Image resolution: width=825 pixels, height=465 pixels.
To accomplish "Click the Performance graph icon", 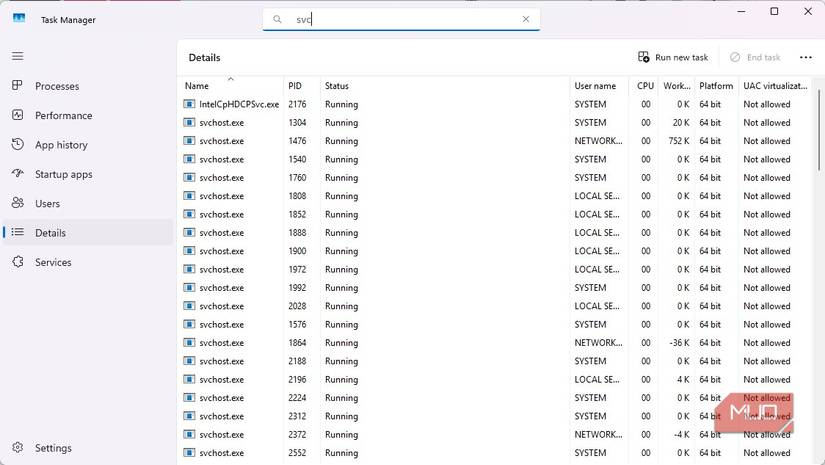I will 17,115.
